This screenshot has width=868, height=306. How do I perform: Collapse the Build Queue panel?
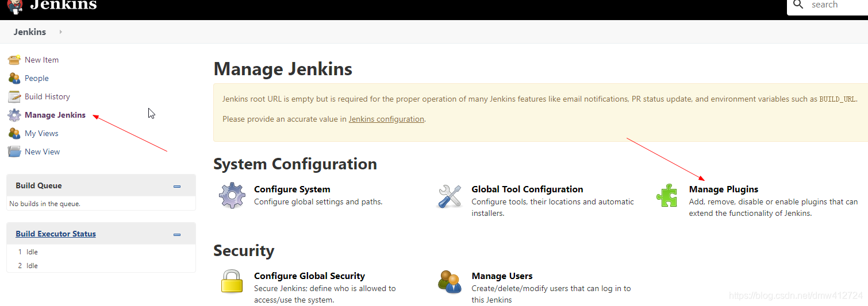tap(177, 186)
